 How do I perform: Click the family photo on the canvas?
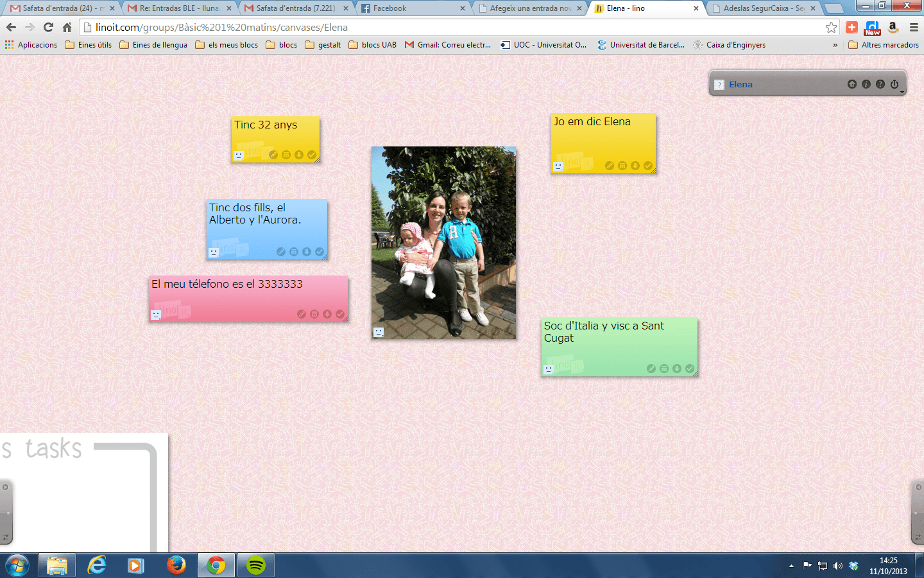[x=443, y=242]
